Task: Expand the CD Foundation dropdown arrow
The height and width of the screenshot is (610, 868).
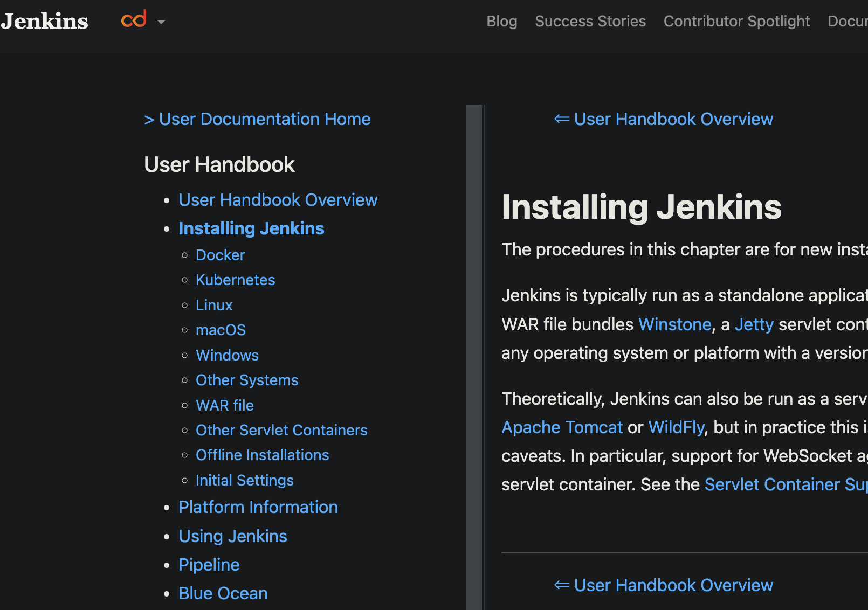Action: pyautogui.click(x=161, y=22)
